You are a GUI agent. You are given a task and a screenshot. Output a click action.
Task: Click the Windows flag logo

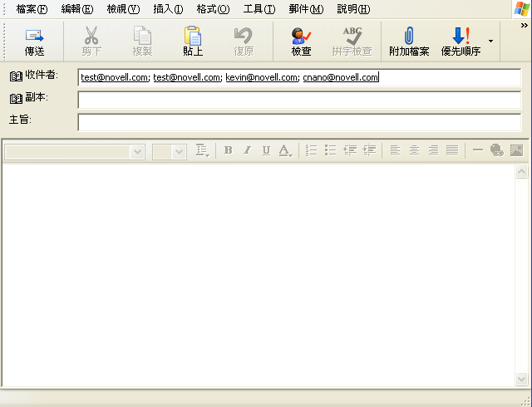(x=521, y=9)
